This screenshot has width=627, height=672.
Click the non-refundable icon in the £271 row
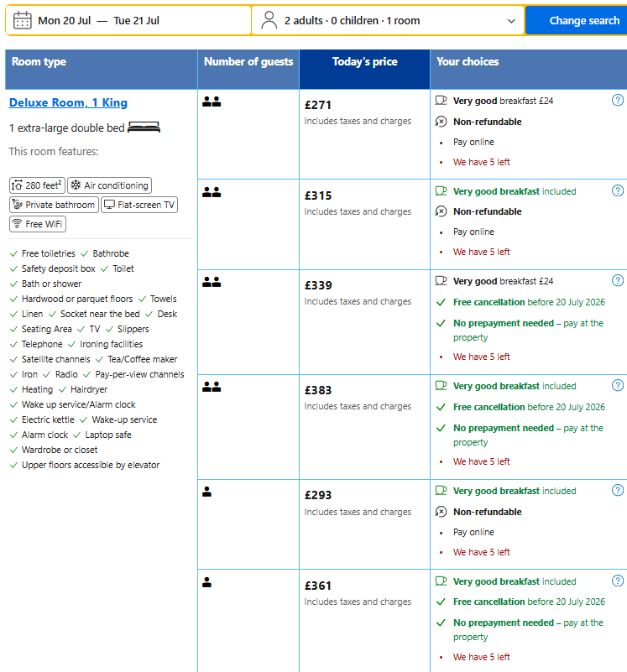441,122
